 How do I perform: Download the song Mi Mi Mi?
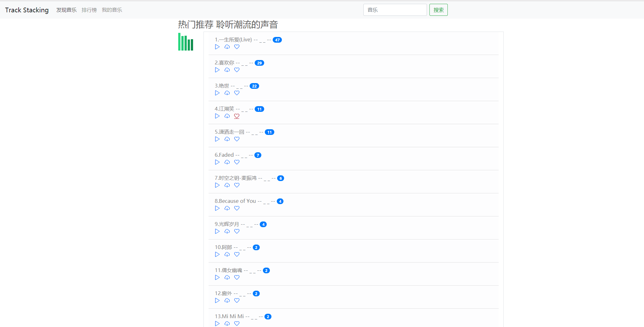pyautogui.click(x=227, y=324)
